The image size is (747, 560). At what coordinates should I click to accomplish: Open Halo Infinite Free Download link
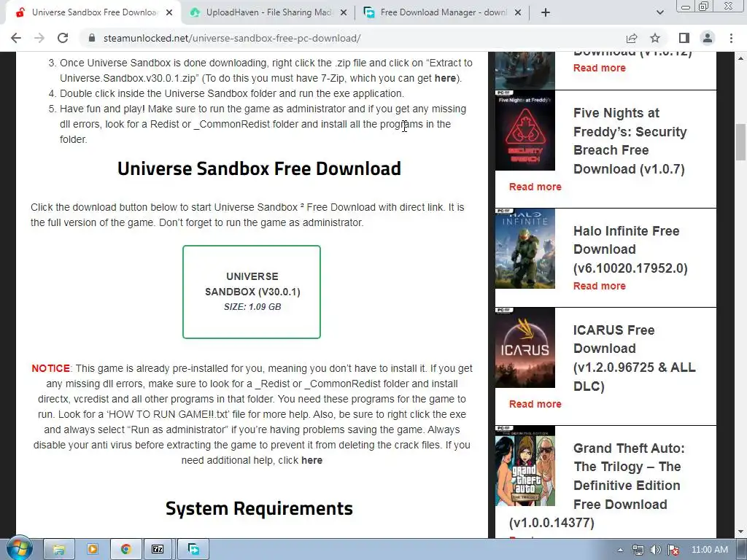[x=630, y=249]
